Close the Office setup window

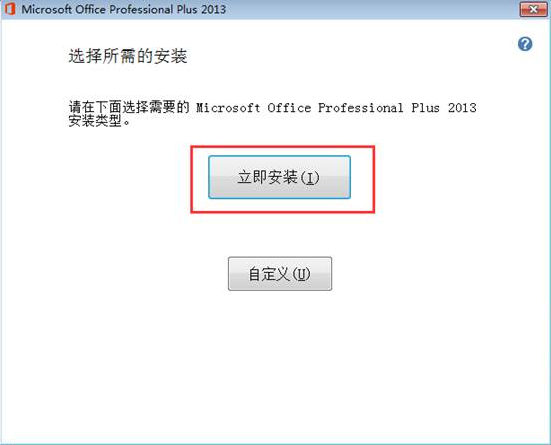[533, 9]
